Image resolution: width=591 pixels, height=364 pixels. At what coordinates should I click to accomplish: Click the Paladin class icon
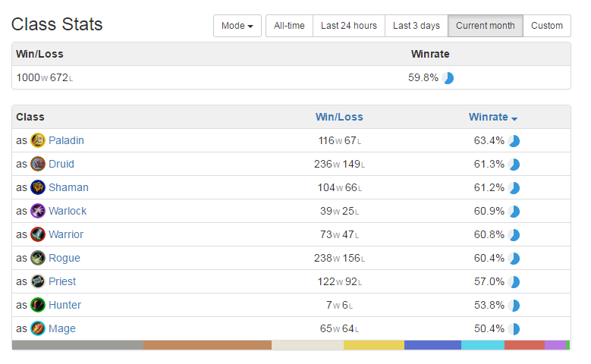pos(38,140)
